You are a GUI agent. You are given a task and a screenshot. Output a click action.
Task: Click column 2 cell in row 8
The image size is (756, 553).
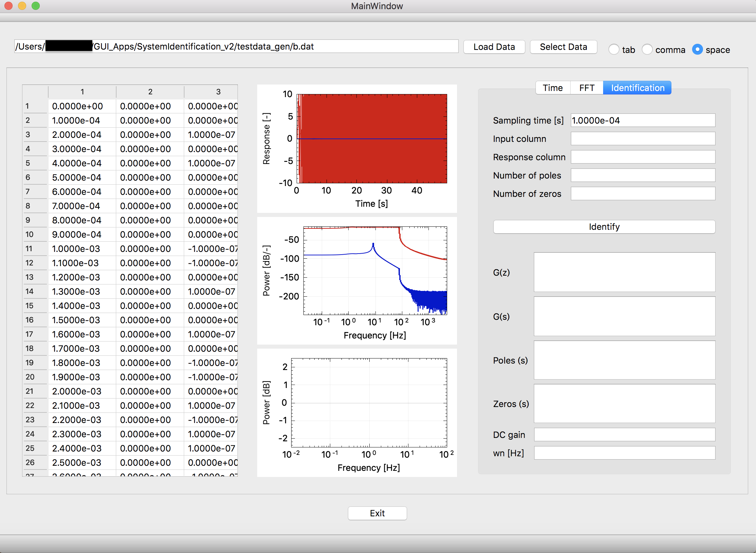click(150, 206)
